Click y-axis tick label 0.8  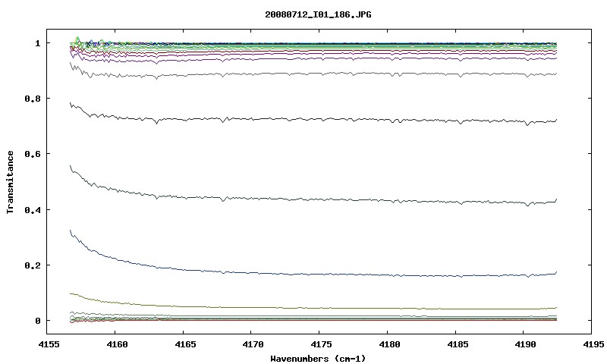(x=33, y=99)
